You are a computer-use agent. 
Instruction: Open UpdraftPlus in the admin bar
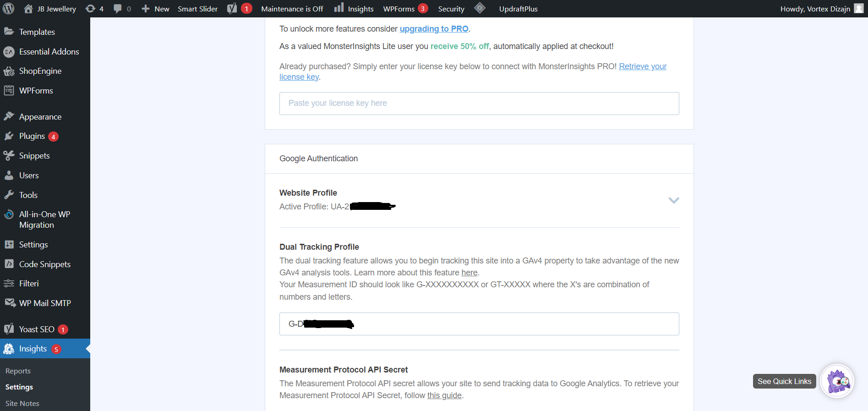518,9
